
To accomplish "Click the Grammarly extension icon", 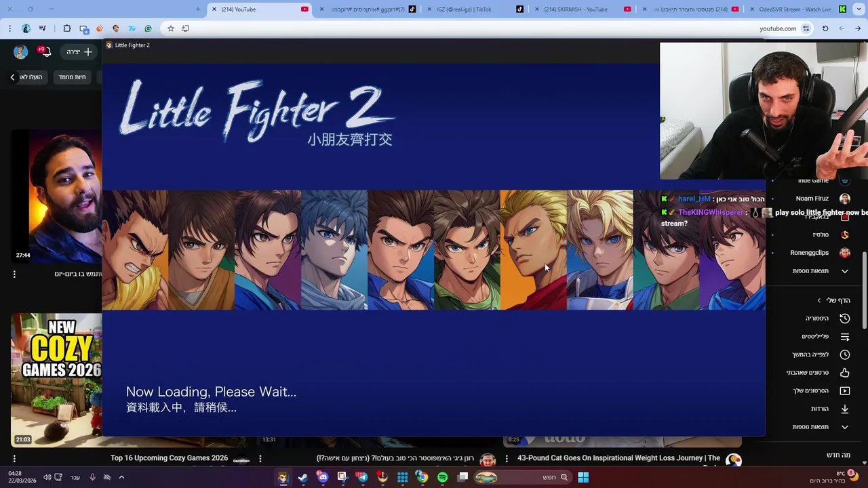I will pyautogui.click(x=148, y=28).
